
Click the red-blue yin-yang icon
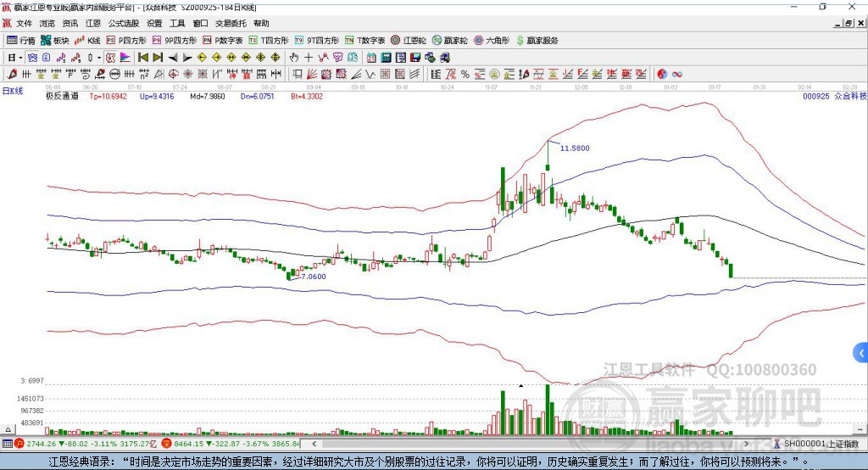pyautogui.click(x=662, y=75)
